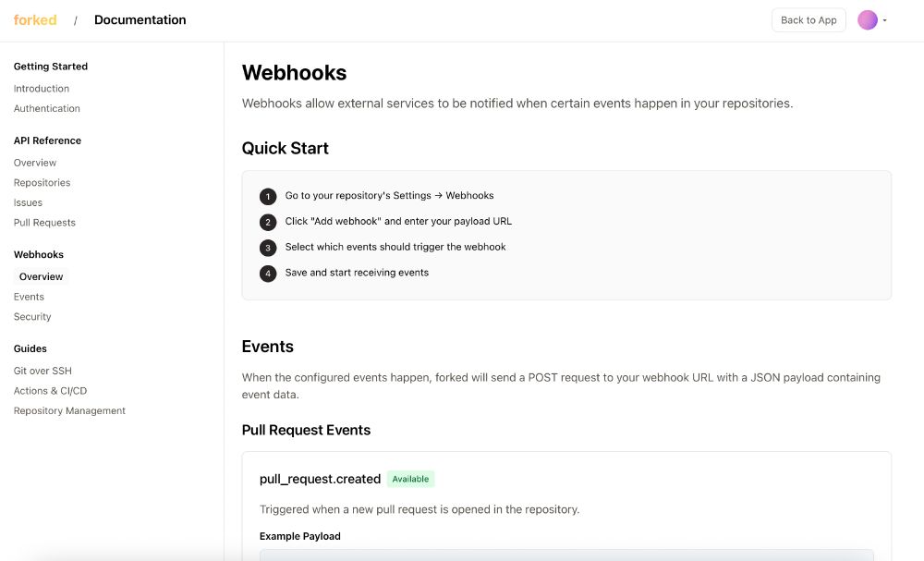Viewport: 924px width, 561px height.
Task: Open the user avatar menu
Action: pyautogui.click(x=867, y=20)
